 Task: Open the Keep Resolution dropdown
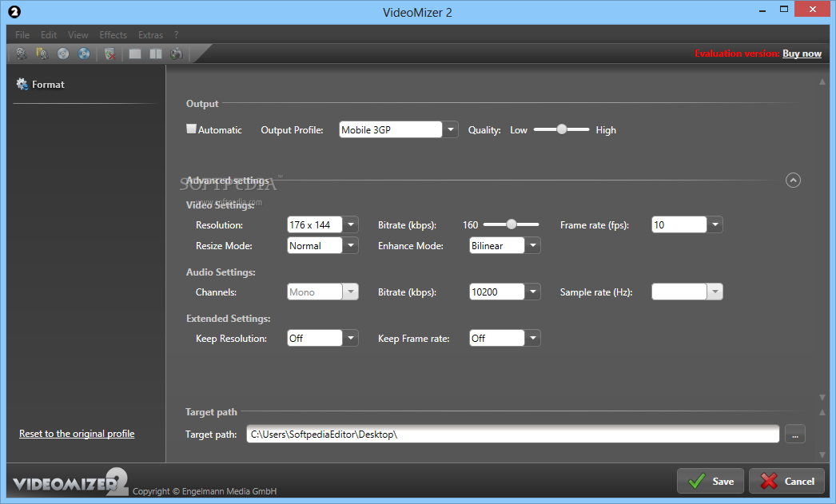point(350,339)
